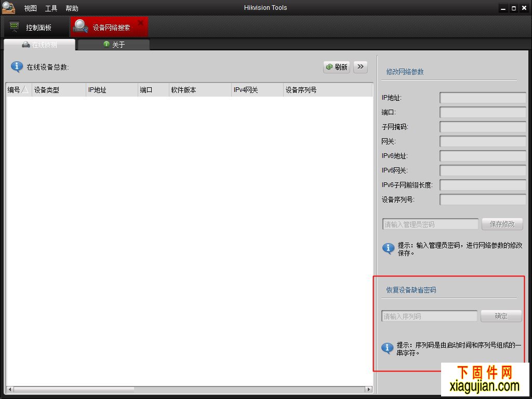Click the 子网掩码 input field
Image resolution: width=532 pixels, height=399 pixels.
click(x=483, y=127)
